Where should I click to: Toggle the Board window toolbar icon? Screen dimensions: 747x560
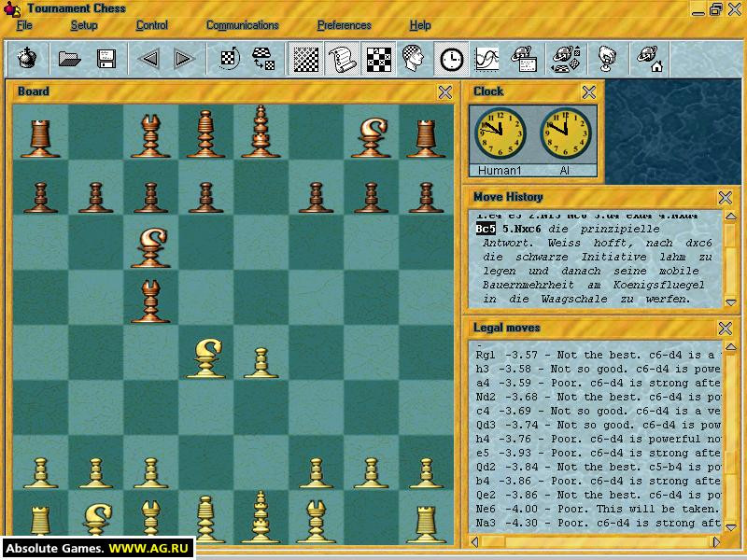tap(305, 59)
